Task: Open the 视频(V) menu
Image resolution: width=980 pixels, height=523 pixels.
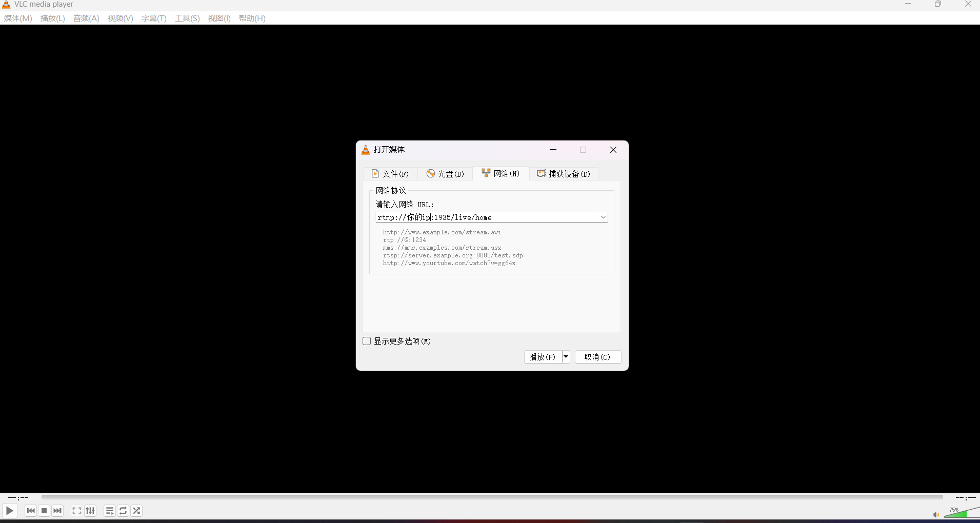Action: coord(121,18)
